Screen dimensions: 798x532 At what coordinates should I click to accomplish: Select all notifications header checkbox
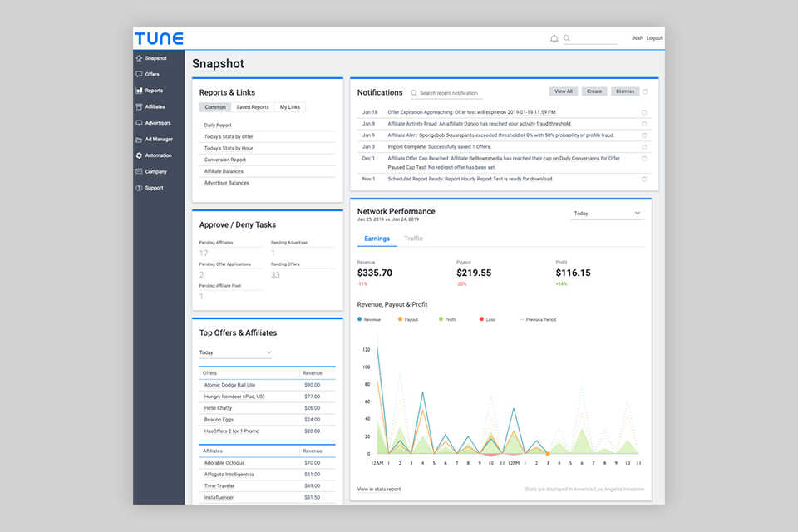pyautogui.click(x=645, y=91)
